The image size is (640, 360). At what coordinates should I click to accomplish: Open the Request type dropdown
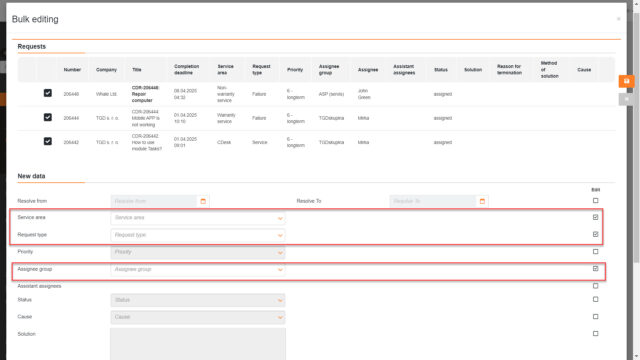(x=198, y=235)
